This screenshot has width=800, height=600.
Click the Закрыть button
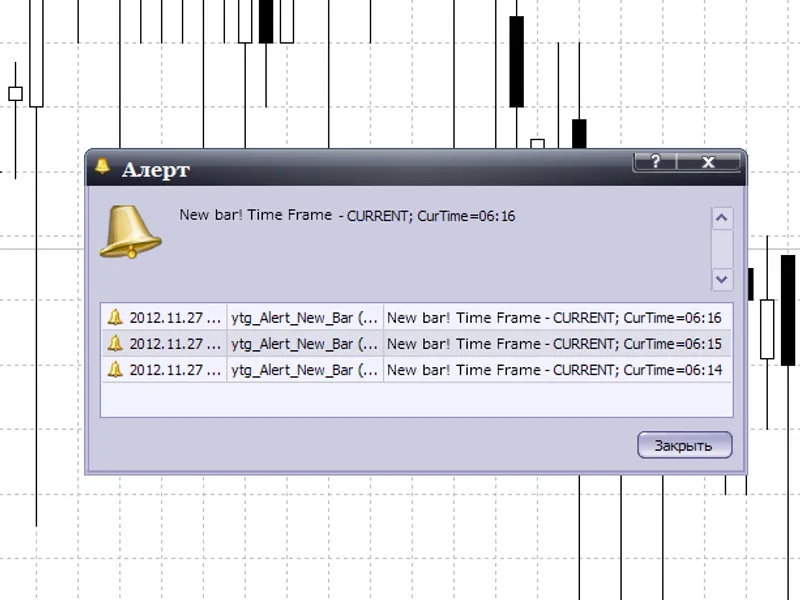685,445
